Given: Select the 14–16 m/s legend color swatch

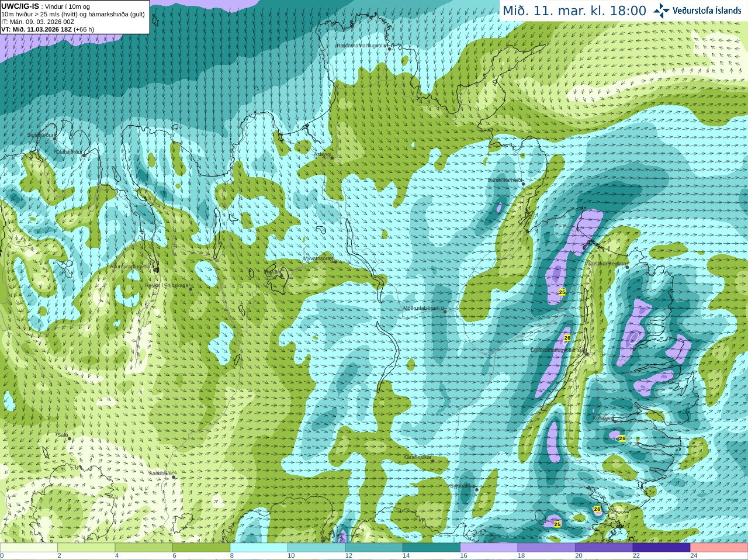Looking at the screenshot, I should [431, 548].
